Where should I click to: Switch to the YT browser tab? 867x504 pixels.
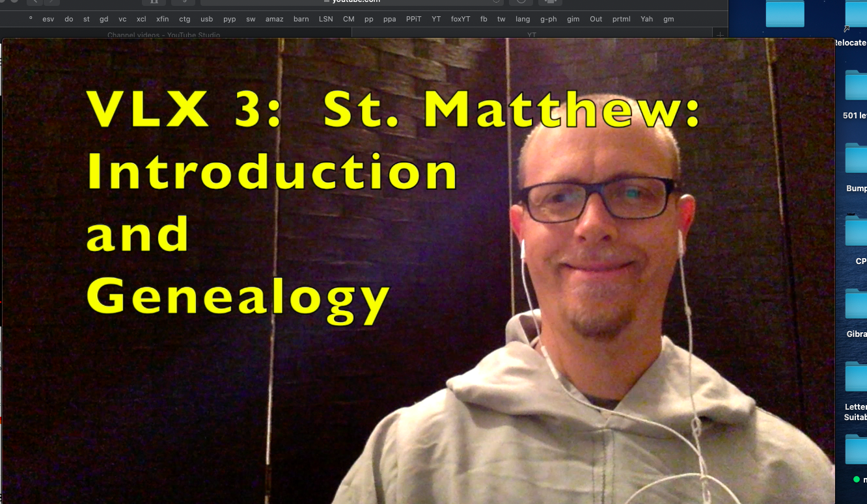(532, 34)
